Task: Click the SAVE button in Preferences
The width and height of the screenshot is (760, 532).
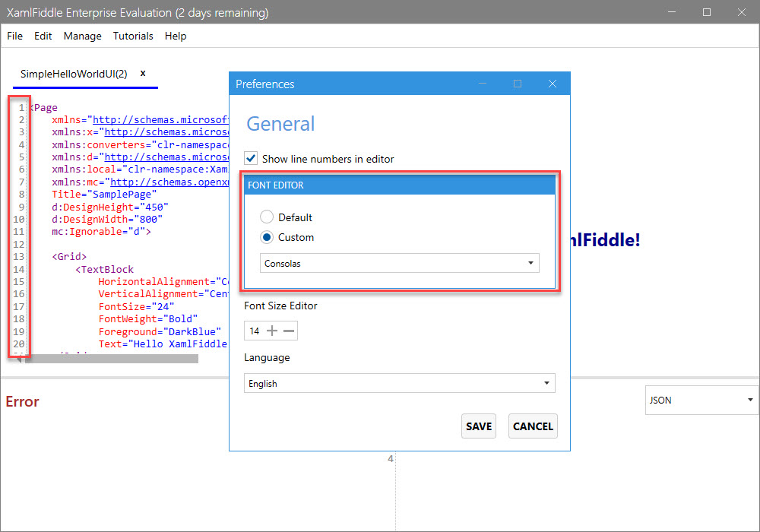Action: click(x=479, y=426)
